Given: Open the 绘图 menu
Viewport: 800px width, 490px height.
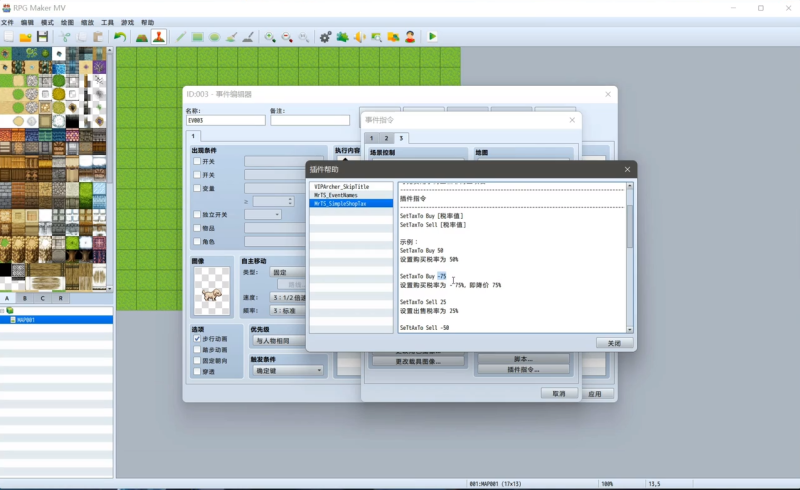Looking at the screenshot, I should (67, 22).
